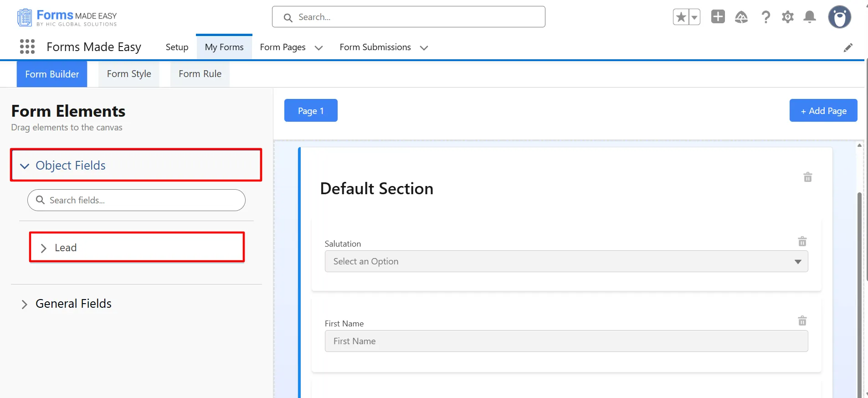Click the Add Page button
The height and width of the screenshot is (398, 868).
pyautogui.click(x=823, y=111)
